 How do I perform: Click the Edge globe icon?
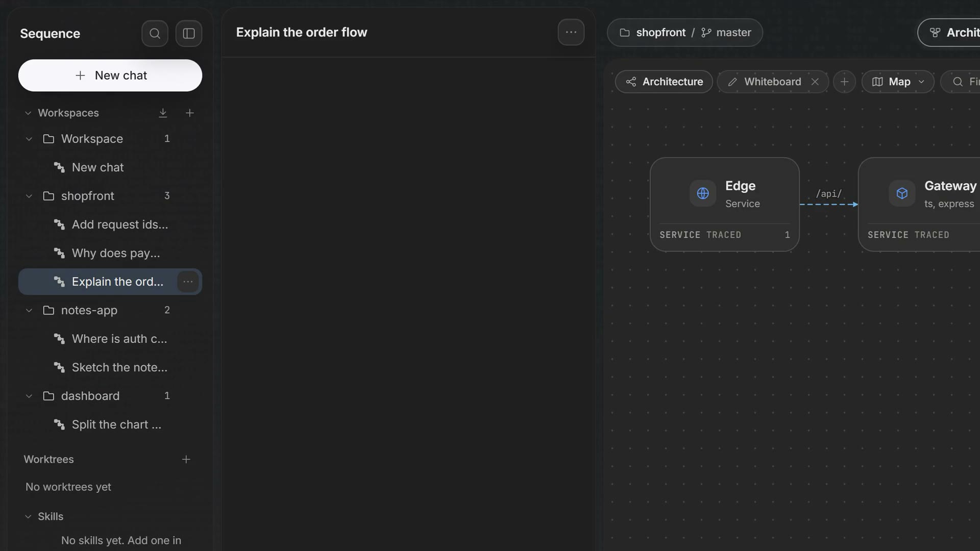(x=703, y=193)
